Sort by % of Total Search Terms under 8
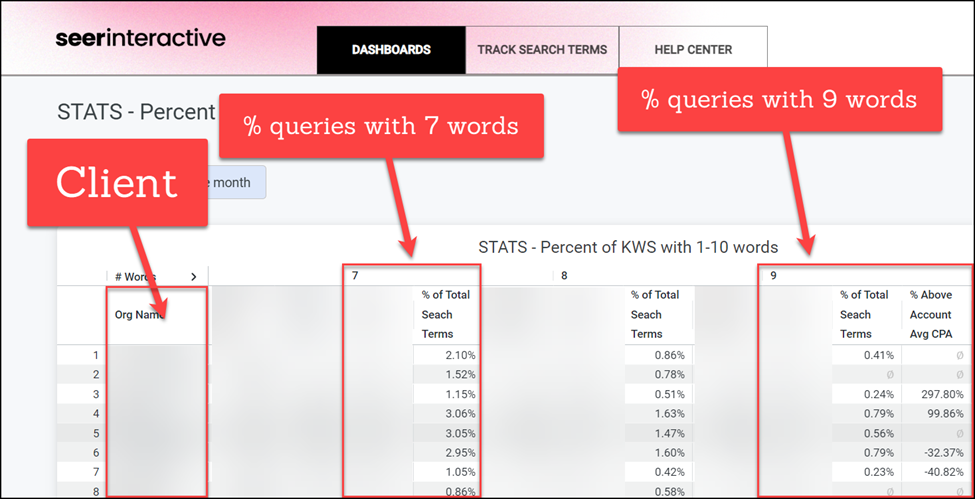Screen dimensions: 975x499 click(x=655, y=314)
